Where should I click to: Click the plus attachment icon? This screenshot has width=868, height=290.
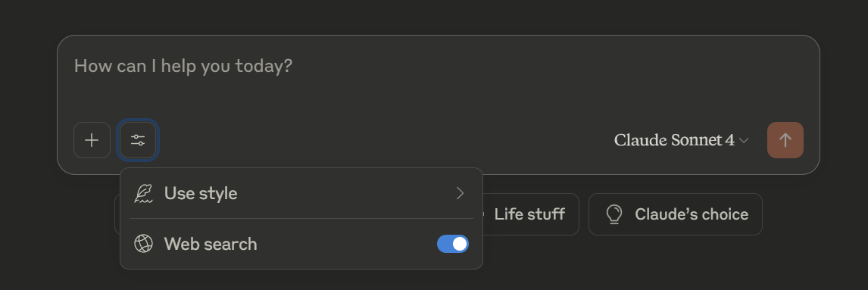point(92,140)
